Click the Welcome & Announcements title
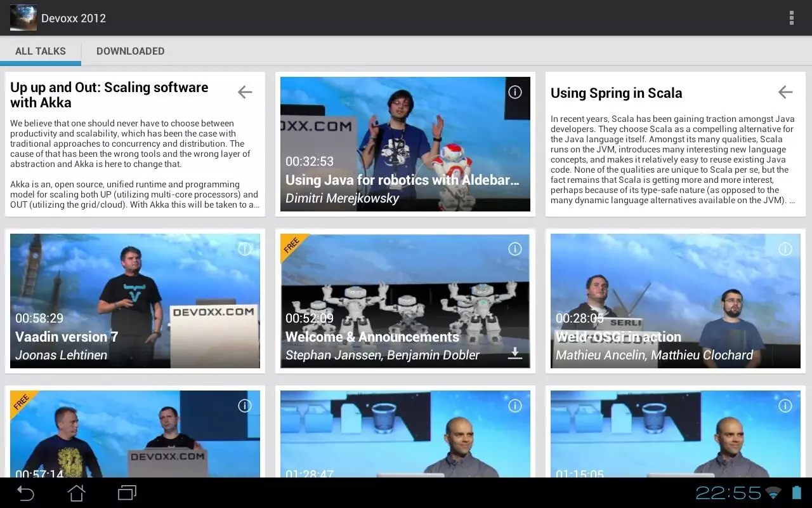The height and width of the screenshot is (508, 812). pos(372,337)
